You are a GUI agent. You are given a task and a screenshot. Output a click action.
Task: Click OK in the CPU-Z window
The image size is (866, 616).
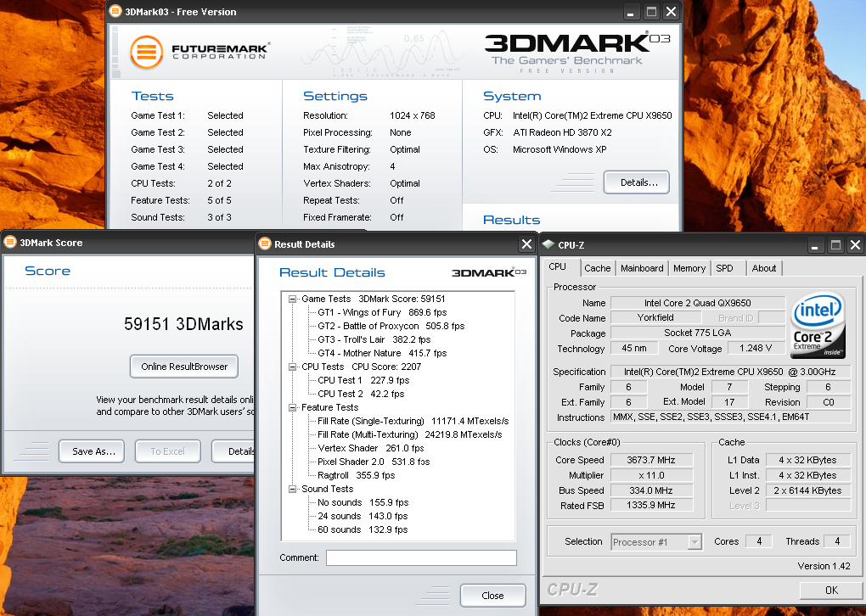(831, 590)
